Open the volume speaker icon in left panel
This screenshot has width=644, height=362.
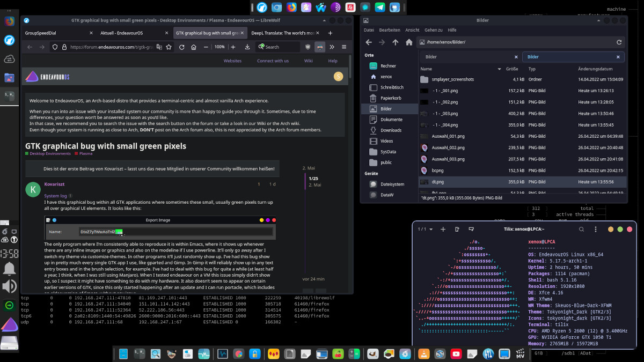point(9,286)
